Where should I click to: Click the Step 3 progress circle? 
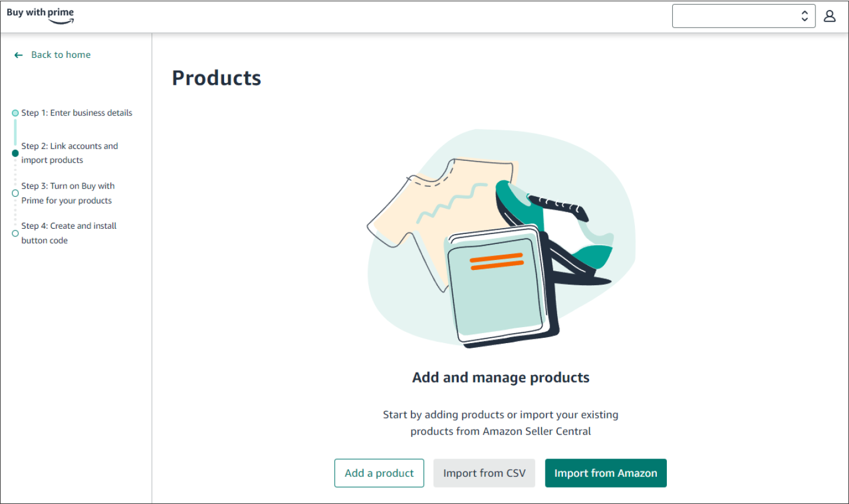14,193
